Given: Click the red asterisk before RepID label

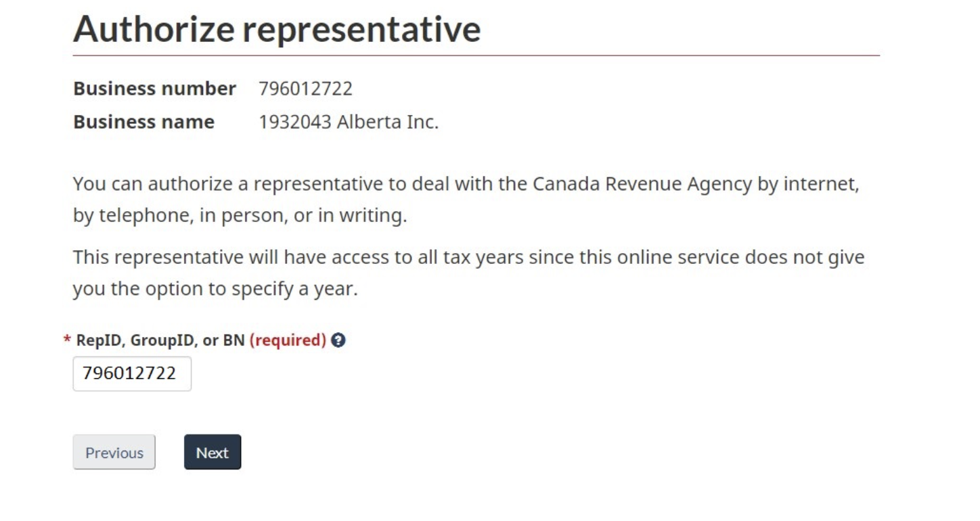Looking at the screenshot, I should point(67,341).
